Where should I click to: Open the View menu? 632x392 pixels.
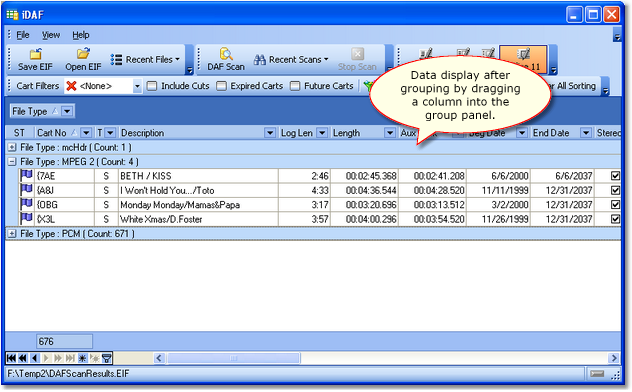pos(51,35)
